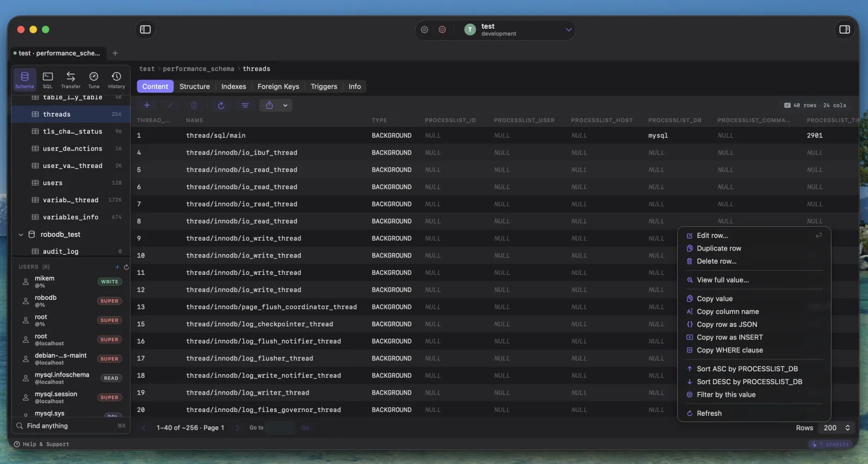This screenshot has width=868, height=464.
Task: Select View full value… menu item
Action: click(754, 280)
